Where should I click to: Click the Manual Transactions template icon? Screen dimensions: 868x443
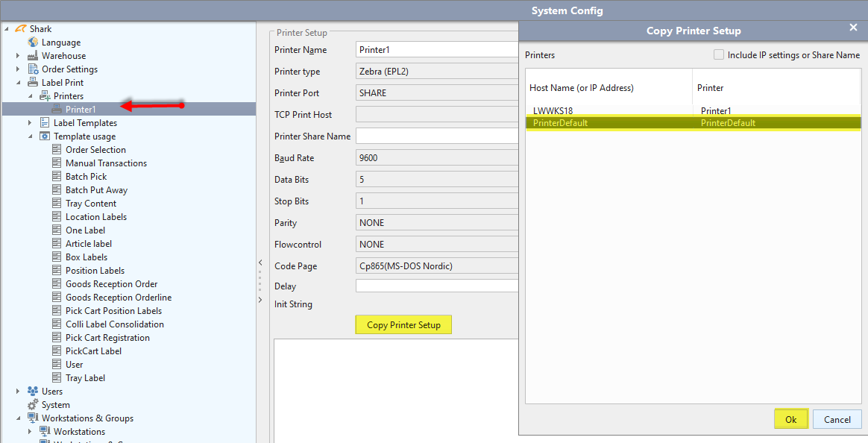pyautogui.click(x=57, y=163)
